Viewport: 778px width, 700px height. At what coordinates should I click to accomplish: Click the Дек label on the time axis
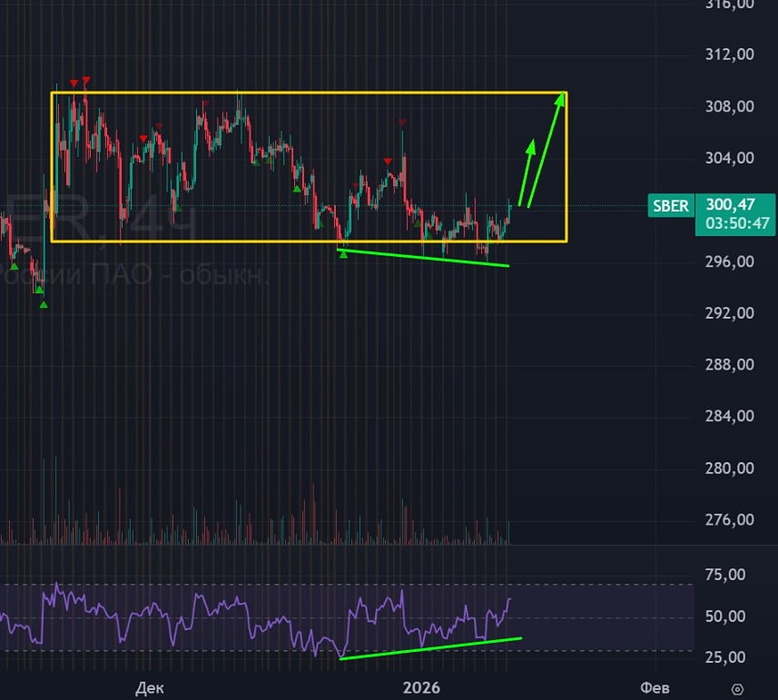(x=150, y=688)
